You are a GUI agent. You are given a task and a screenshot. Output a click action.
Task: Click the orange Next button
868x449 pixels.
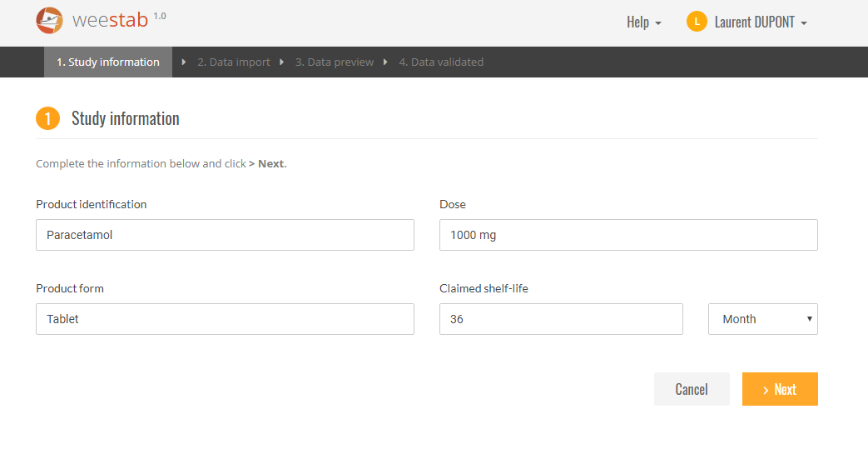point(780,389)
